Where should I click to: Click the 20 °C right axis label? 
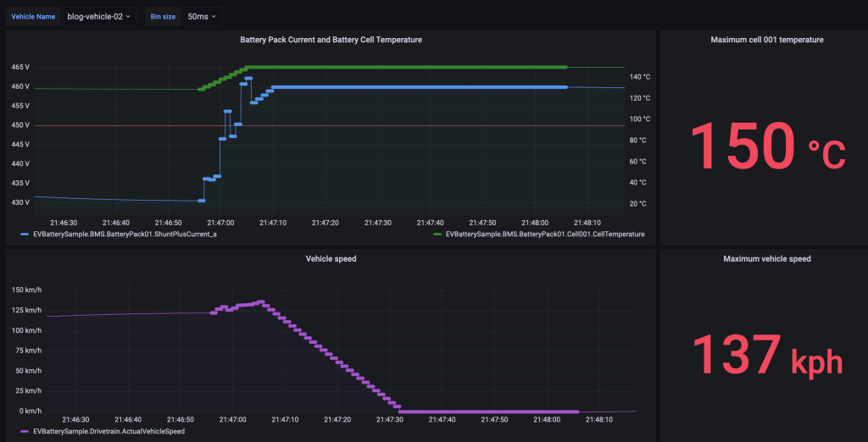[639, 203]
